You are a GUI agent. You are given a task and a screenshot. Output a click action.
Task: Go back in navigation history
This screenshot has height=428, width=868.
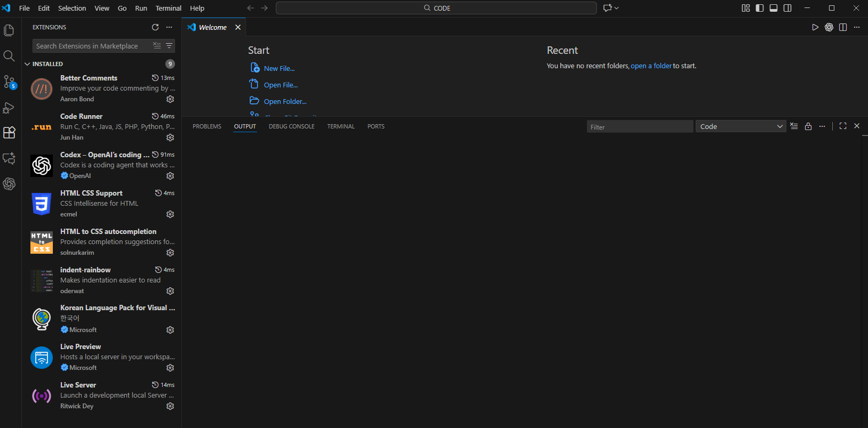(251, 8)
